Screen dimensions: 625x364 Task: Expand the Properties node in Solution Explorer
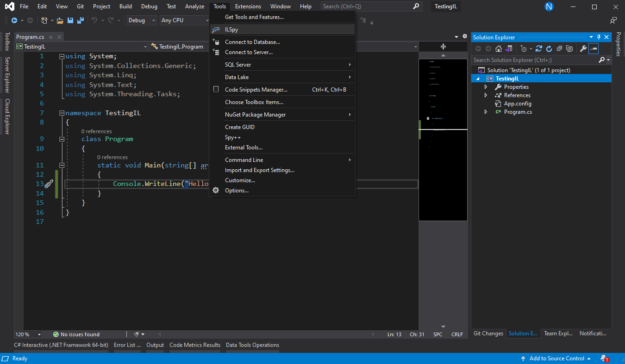pos(486,87)
